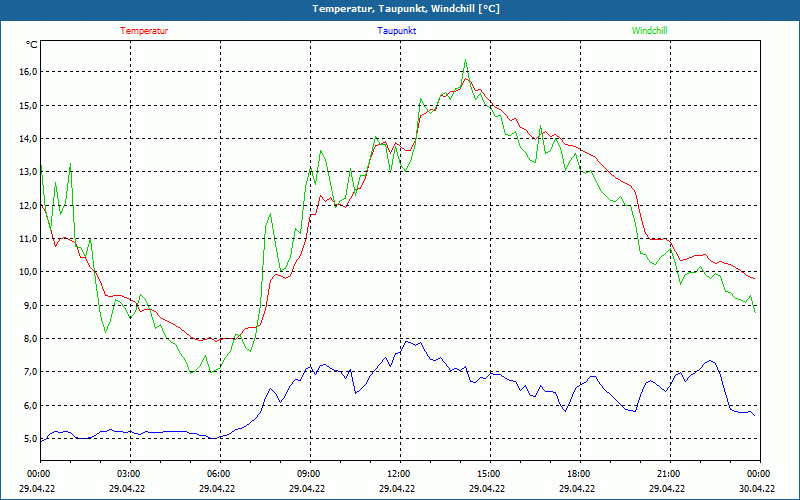The image size is (800, 500).
Task: Click the 12,0 y-axis value
Action: pyautogui.click(x=27, y=205)
